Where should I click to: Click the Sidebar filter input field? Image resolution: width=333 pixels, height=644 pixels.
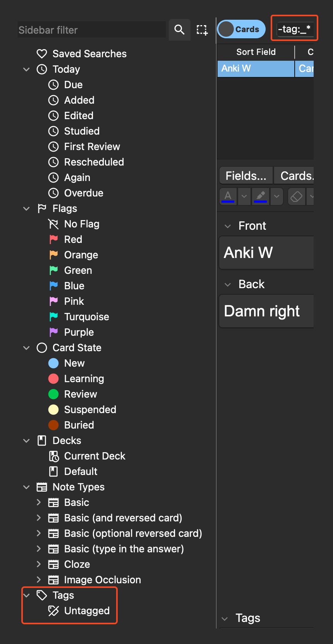click(x=92, y=30)
